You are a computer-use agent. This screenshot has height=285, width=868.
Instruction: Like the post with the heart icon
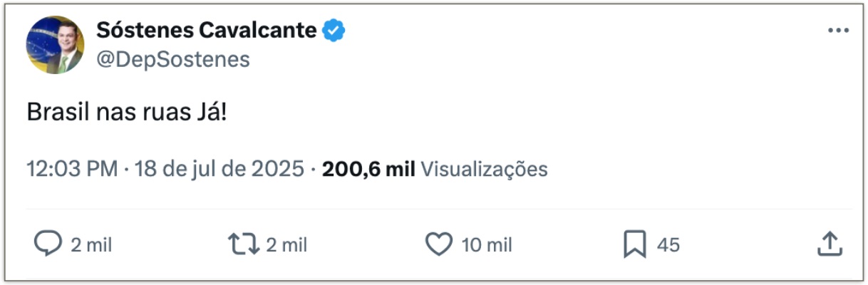(x=439, y=245)
